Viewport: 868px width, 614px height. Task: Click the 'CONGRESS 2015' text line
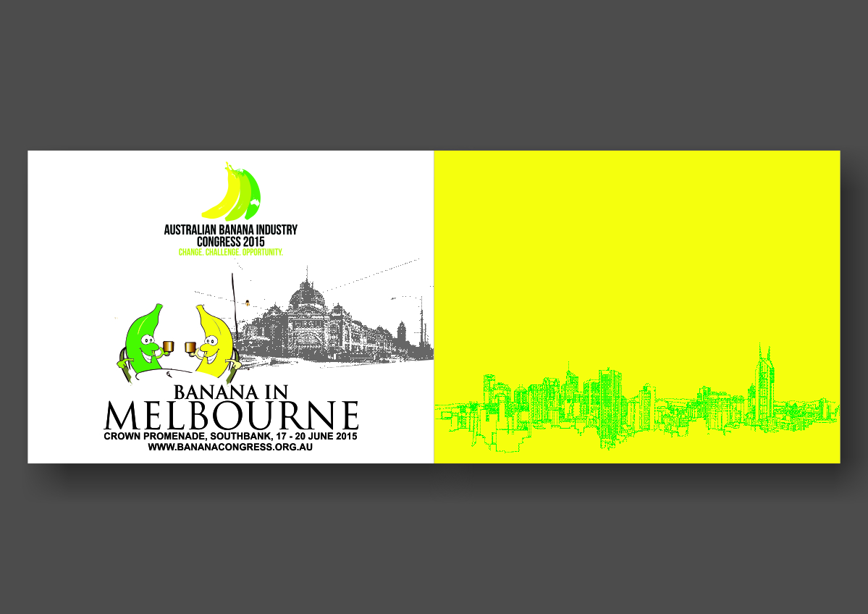point(230,242)
